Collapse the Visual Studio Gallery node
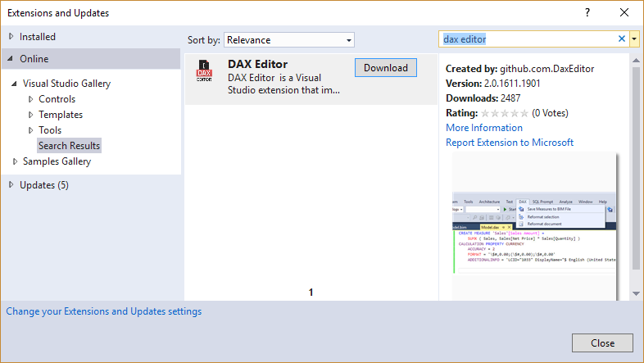This screenshot has width=644, height=363. pos(15,84)
